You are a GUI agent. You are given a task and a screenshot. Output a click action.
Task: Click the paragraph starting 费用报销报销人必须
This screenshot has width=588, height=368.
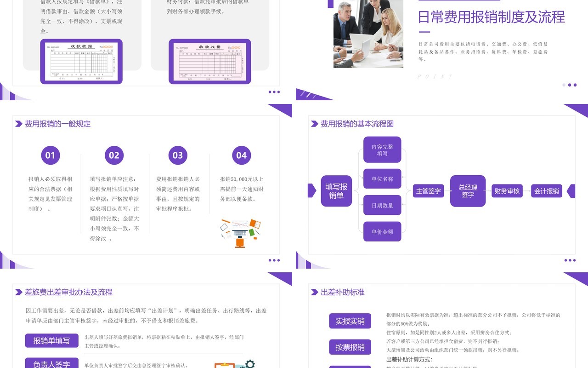[x=178, y=194]
